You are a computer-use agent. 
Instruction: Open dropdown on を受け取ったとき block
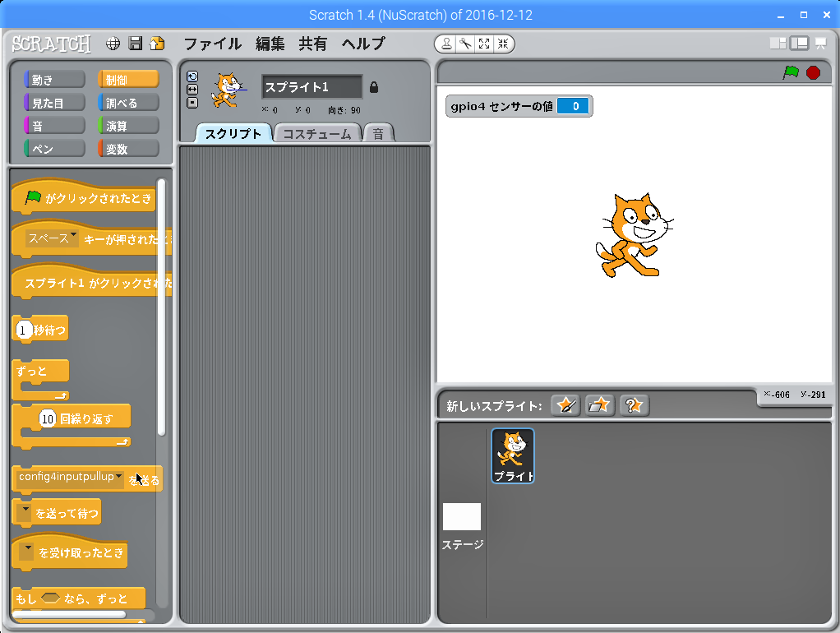(26, 552)
